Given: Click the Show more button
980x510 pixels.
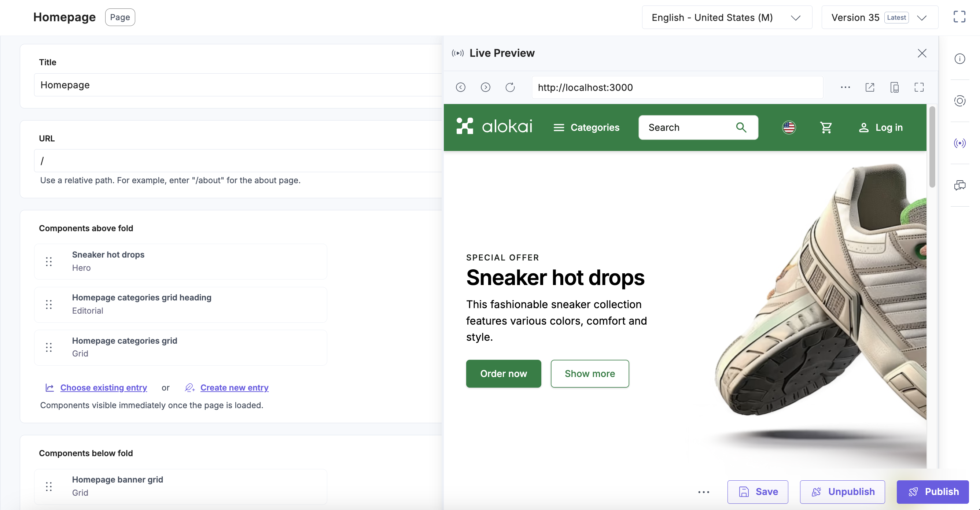Looking at the screenshot, I should (x=590, y=373).
